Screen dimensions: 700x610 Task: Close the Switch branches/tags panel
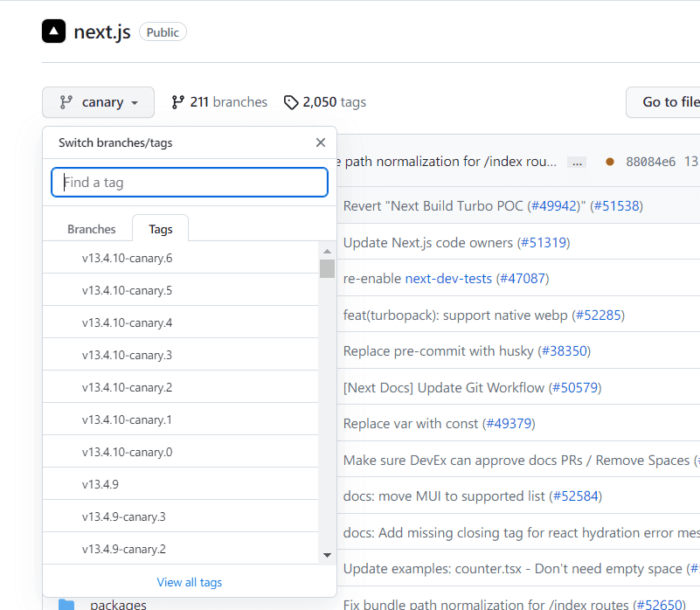pos(320,142)
